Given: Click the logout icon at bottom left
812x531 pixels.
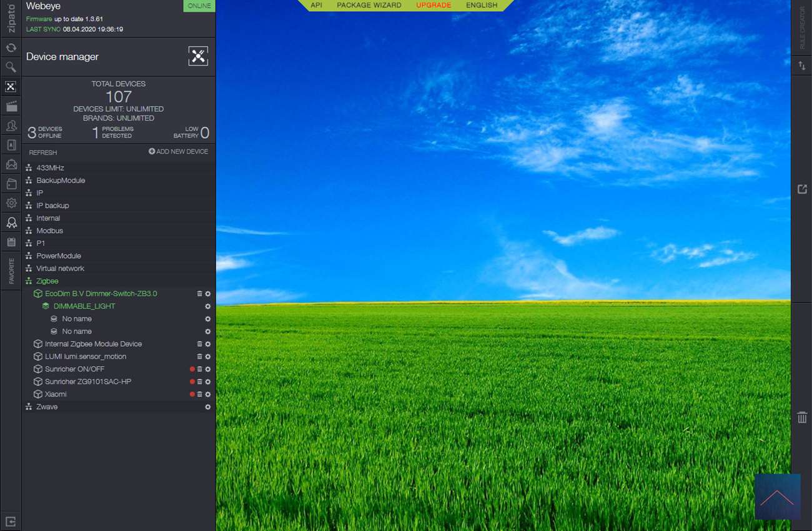Looking at the screenshot, I should 11,521.
